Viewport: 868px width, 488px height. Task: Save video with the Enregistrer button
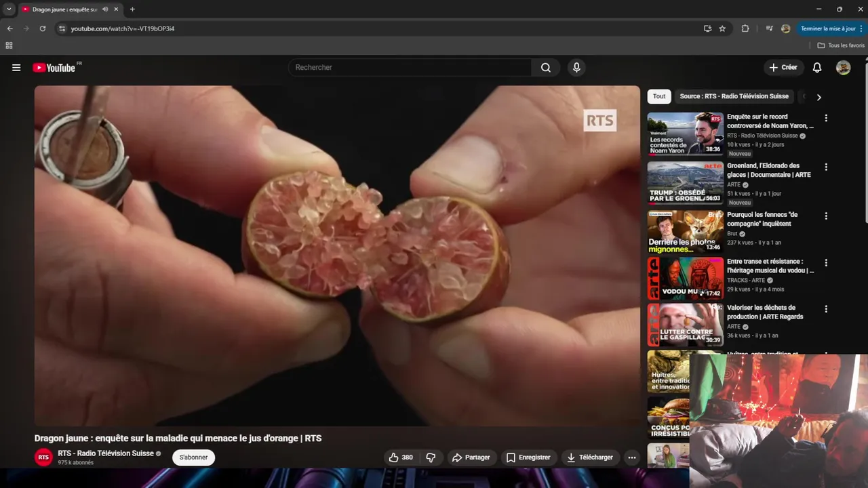coord(528,457)
